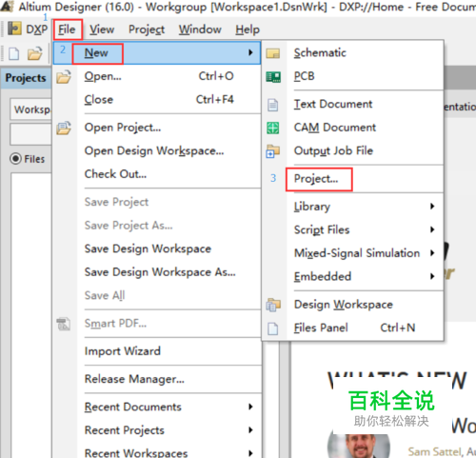Click the empty field below Workspace
The image size is (476, 458).
tap(30, 134)
